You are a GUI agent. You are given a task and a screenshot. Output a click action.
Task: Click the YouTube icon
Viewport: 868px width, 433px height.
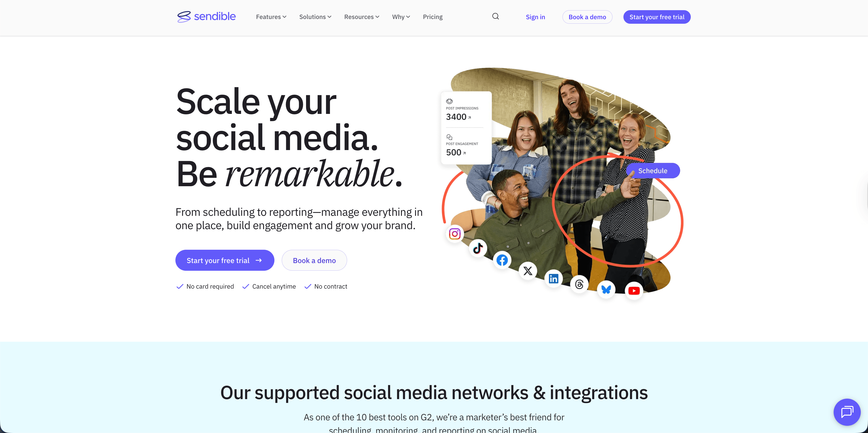pos(634,291)
